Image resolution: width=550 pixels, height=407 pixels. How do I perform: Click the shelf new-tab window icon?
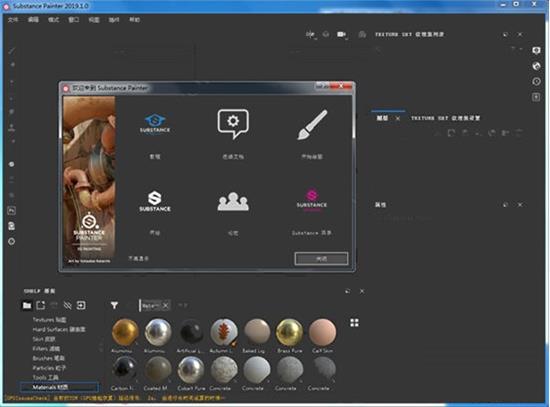pyautogui.click(x=41, y=306)
